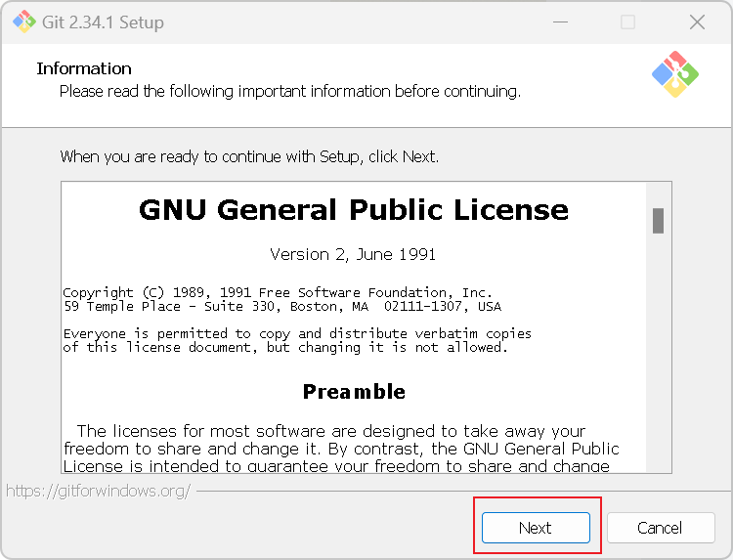Click the license scrollbar thumb
The image size is (733, 560).
[658, 221]
